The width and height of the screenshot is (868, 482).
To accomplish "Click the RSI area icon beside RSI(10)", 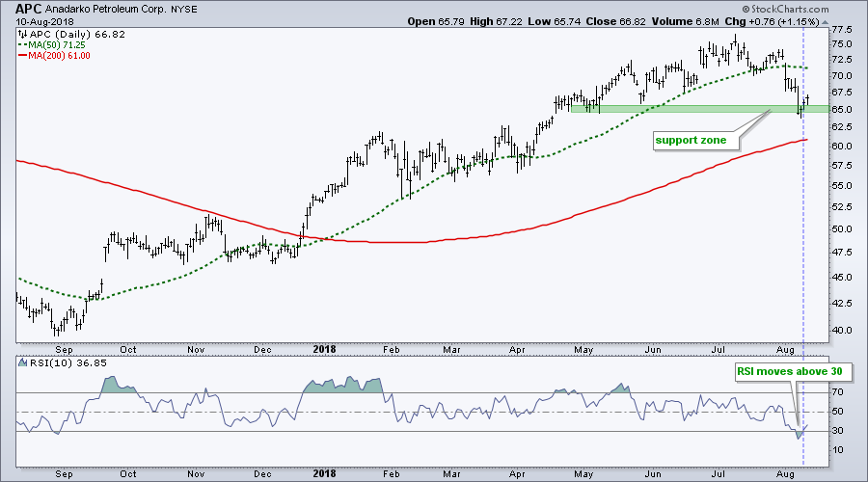I will point(23,363).
